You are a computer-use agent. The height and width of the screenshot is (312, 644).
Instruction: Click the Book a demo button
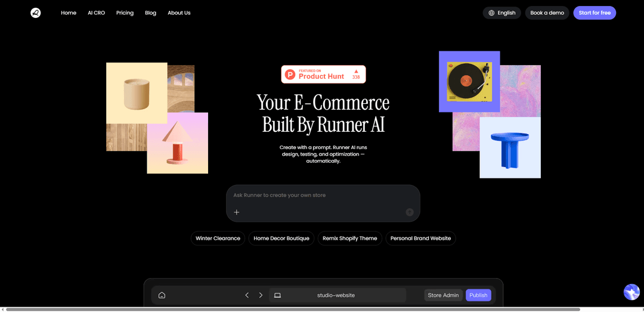[547, 13]
